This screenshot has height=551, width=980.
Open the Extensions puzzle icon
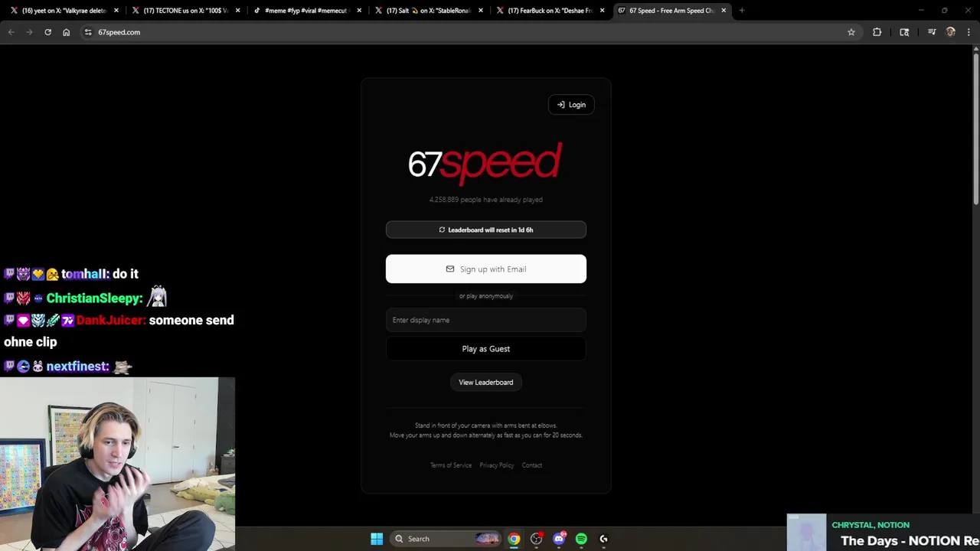(877, 32)
